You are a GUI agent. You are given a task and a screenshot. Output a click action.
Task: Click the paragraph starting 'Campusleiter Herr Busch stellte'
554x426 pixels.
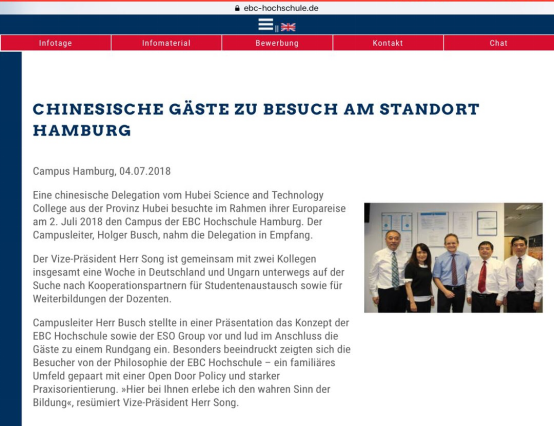click(x=192, y=362)
